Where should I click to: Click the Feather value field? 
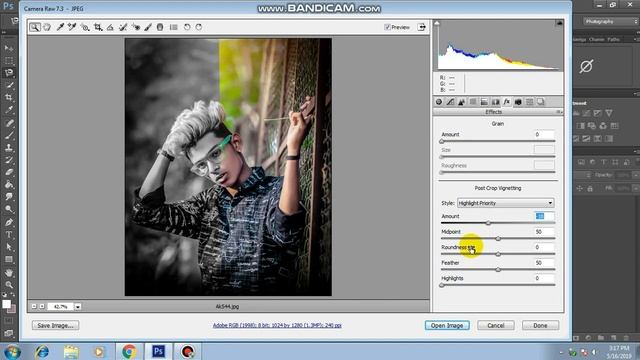544,262
